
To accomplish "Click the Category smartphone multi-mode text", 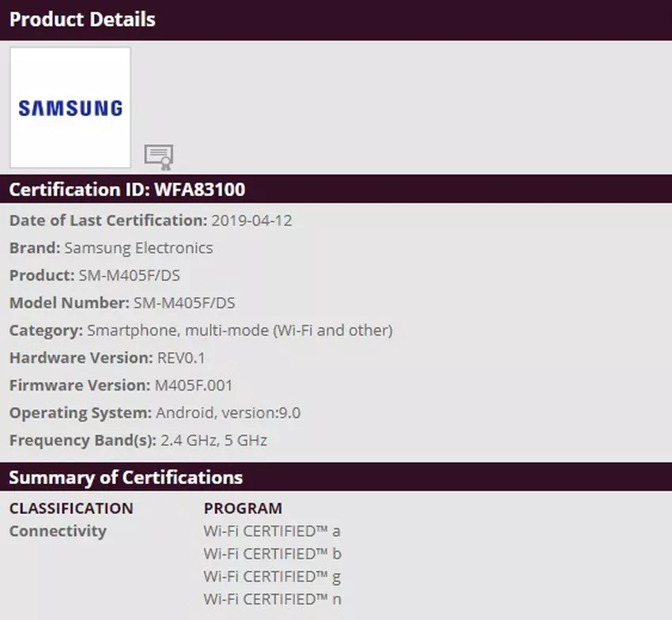I will pyautogui.click(x=240, y=331).
